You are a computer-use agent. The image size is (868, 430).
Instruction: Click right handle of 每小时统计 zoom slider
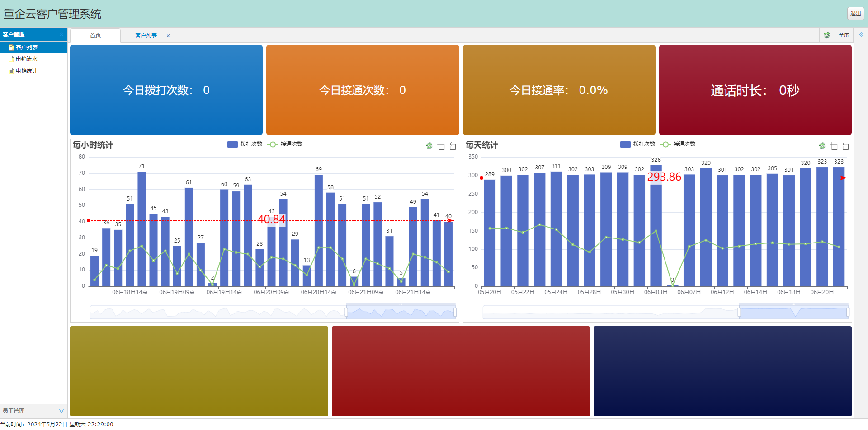click(455, 312)
